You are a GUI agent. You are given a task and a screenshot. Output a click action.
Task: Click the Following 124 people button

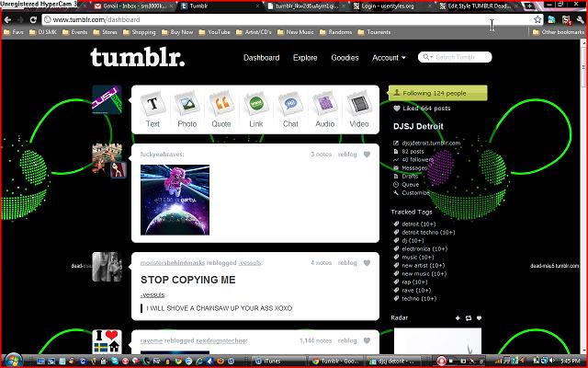[437, 93]
